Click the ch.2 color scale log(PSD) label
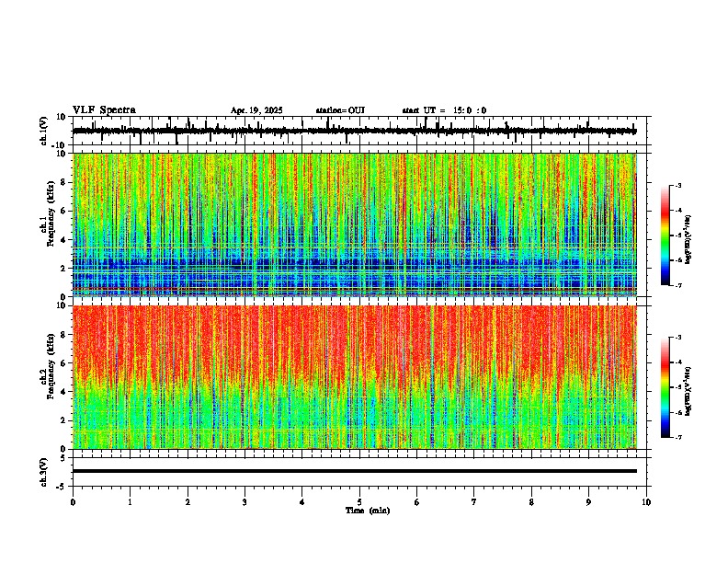This screenshot has width=728, height=563. click(x=688, y=391)
